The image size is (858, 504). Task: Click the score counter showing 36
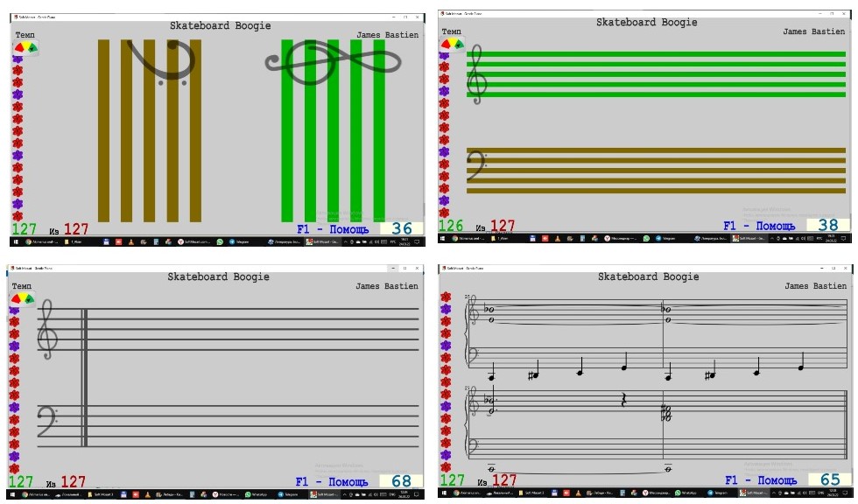point(402,228)
